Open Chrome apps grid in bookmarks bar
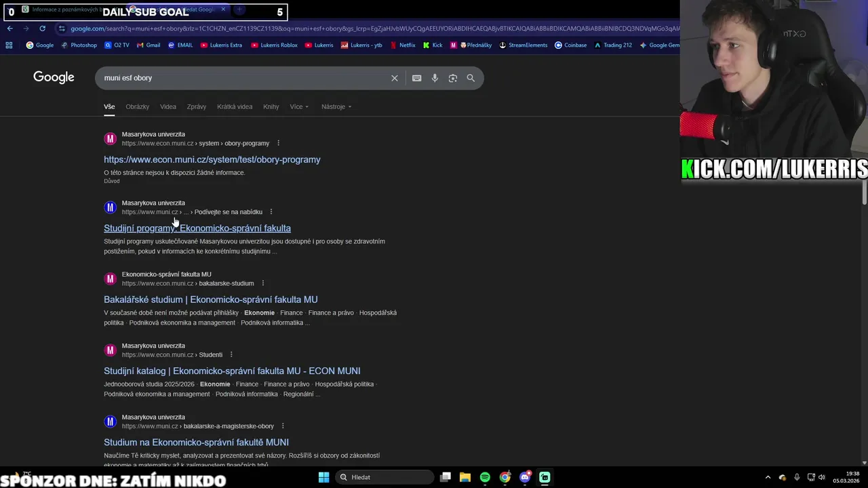This screenshot has width=868, height=488. point(9,45)
